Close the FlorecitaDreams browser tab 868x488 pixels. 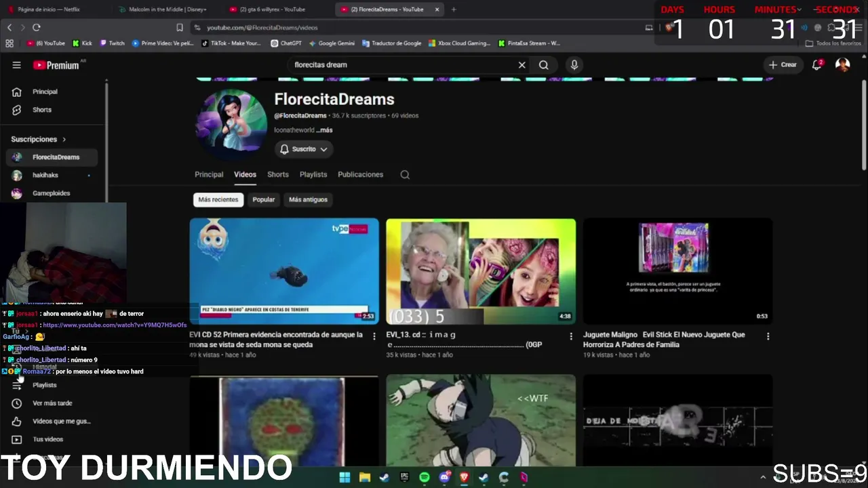(x=437, y=9)
